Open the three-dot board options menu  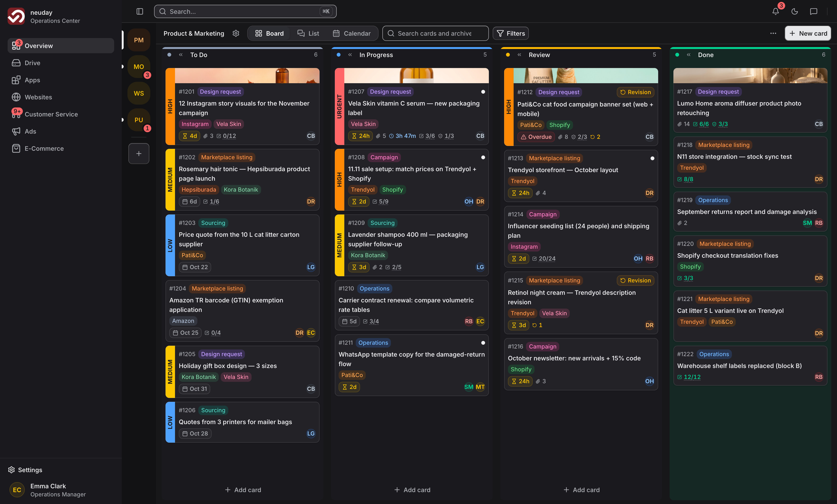[x=773, y=33]
